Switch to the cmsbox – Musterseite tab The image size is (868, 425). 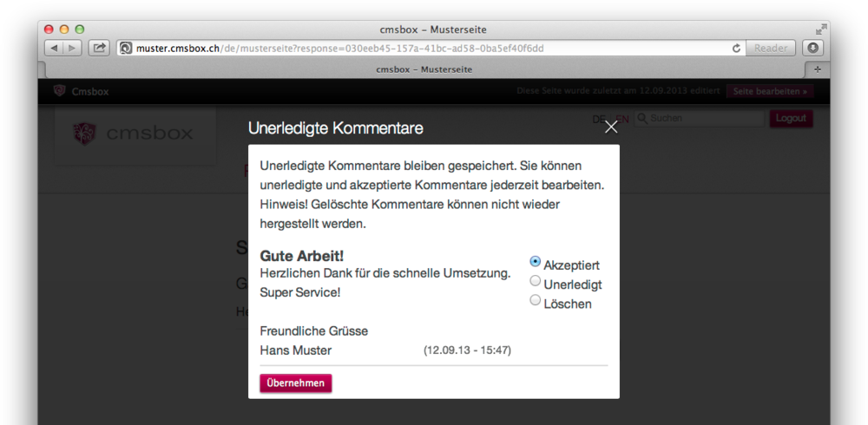(x=424, y=69)
